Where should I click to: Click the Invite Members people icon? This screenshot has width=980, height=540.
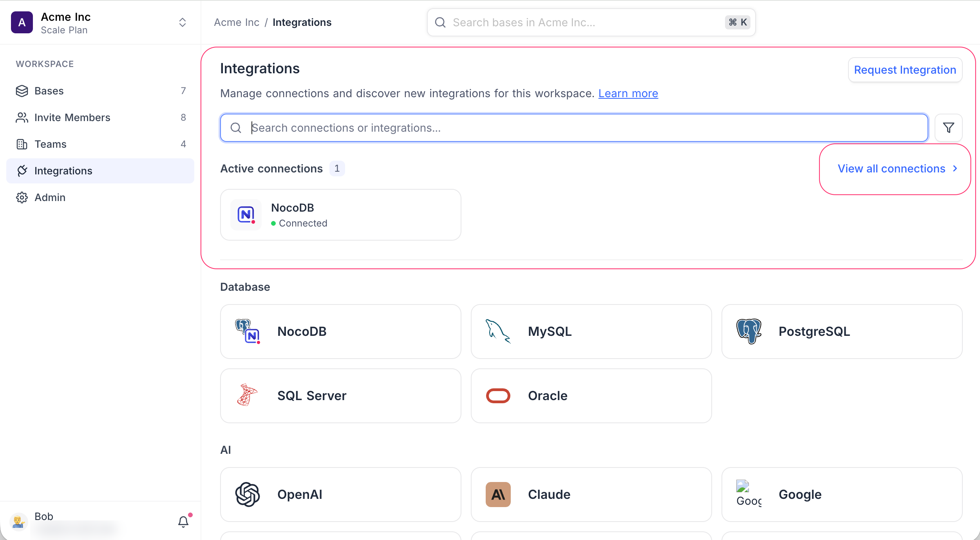click(22, 118)
